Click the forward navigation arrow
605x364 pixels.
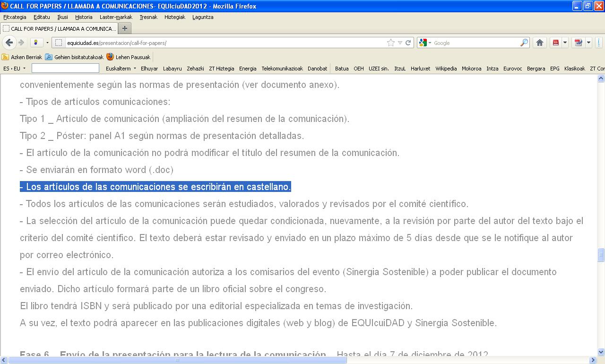[x=21, y=43]
